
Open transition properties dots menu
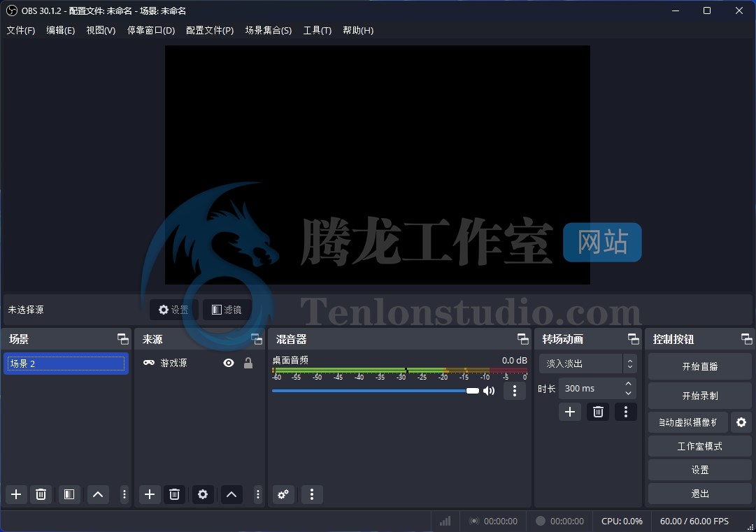(626, 412)
